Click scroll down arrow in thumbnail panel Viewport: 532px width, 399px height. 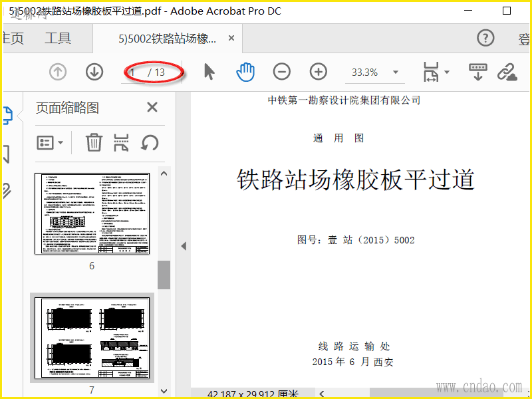pyautogui.click(x=164, y=391)
